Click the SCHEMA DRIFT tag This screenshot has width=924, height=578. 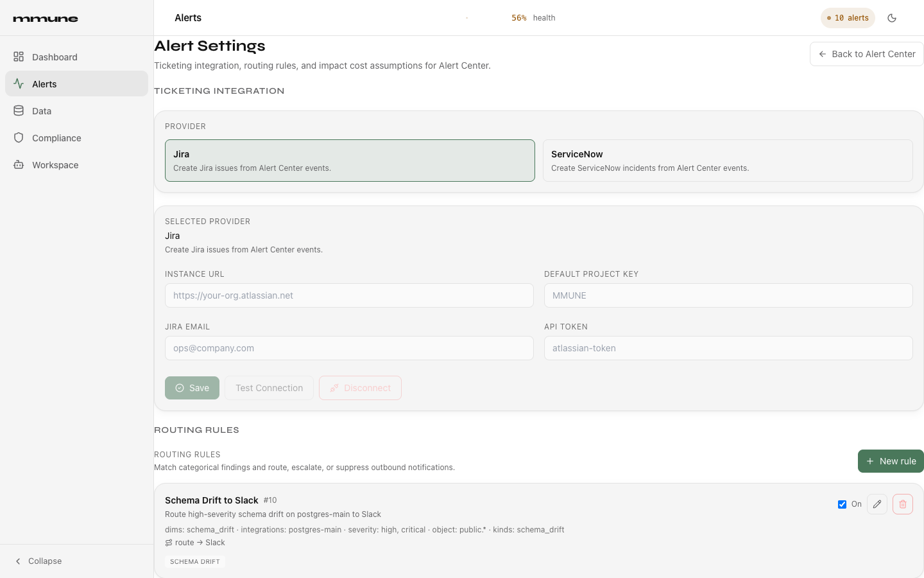tap(195, 561)
